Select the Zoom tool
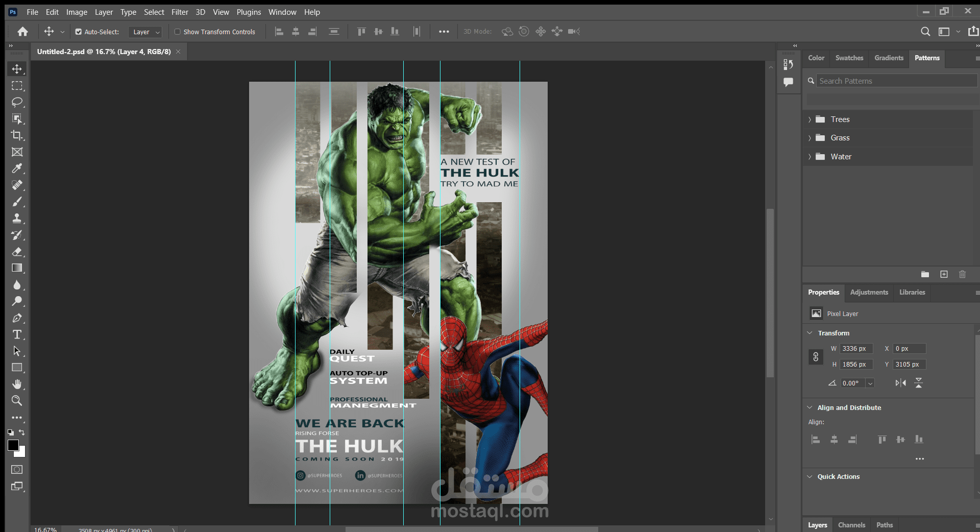This screenshot has height=532, width=980. [17, 401]
